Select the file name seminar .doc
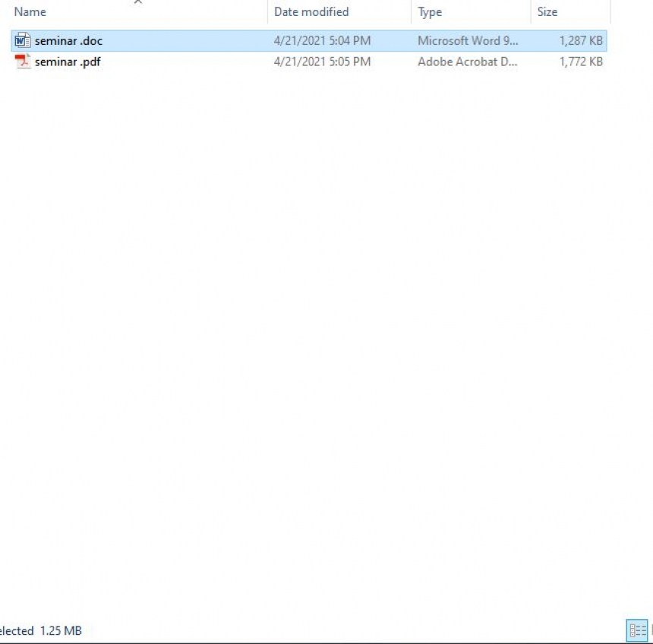The width and height of the screenshot is (653, 644). [68, 41]
